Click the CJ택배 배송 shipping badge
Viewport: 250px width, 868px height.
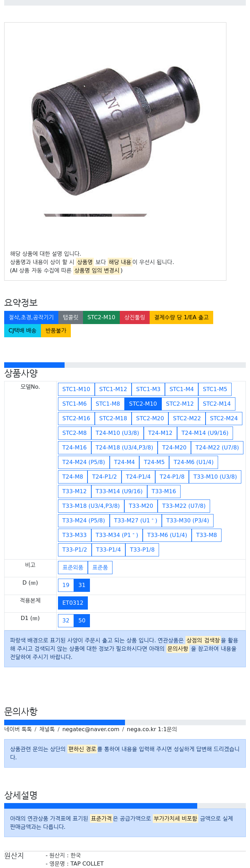[x=22, y=331]
